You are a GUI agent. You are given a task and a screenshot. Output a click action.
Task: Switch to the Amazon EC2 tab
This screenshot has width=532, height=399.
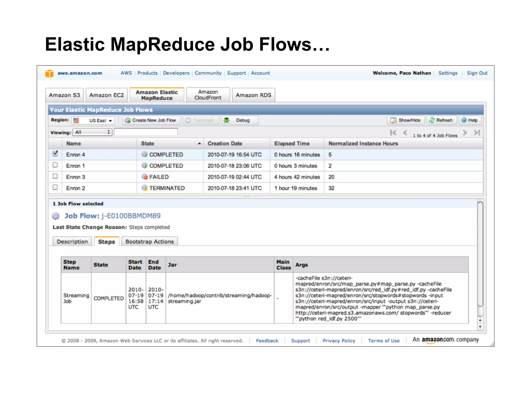[x=107, y=95]
